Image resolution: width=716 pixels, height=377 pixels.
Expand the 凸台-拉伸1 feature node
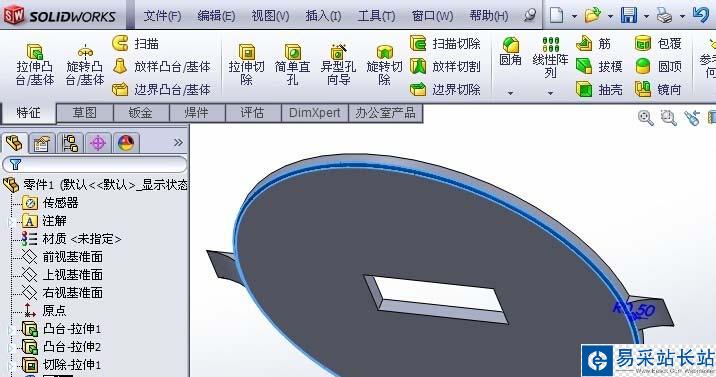click(10, 329)
